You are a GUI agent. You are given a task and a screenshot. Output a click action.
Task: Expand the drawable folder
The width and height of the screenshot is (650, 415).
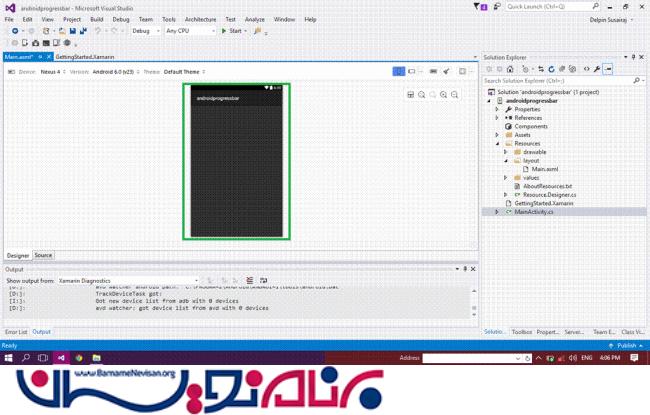[x=506, y=152]
